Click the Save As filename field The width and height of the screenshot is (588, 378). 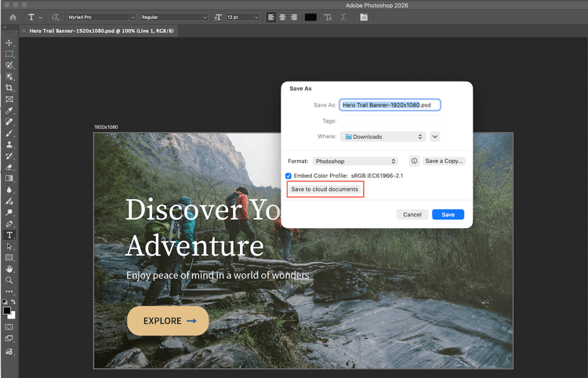[x=390, y=105]
